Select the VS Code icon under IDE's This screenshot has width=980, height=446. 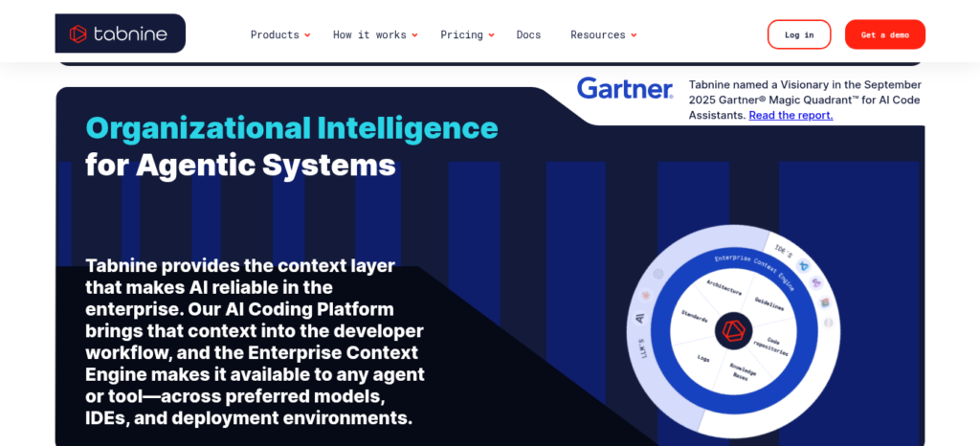pos(804,266)
